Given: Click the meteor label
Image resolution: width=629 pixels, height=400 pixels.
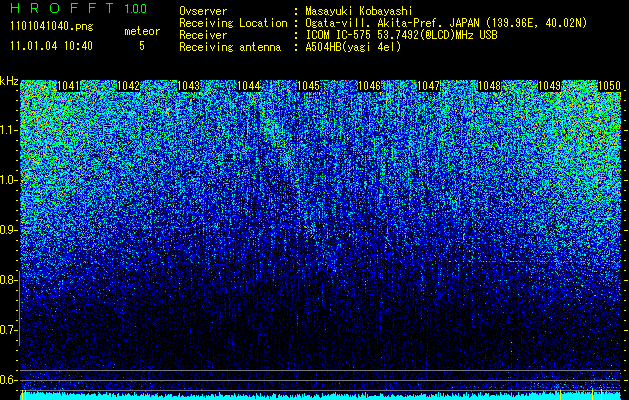Looking at the screenshot, I should click(142, 31).
